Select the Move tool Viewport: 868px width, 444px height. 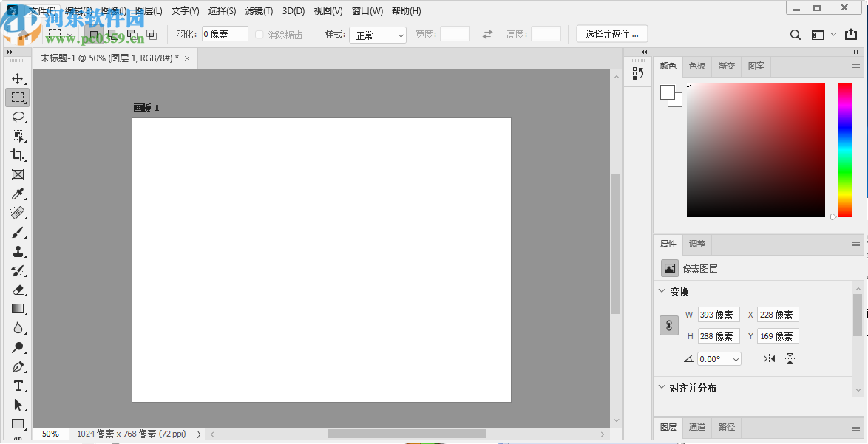[x=18, y=78]
